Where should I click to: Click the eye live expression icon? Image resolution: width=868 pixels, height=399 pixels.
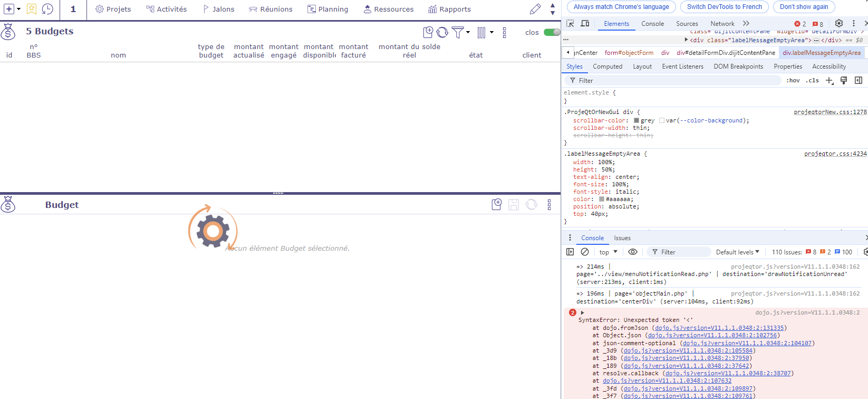[633, 252]
